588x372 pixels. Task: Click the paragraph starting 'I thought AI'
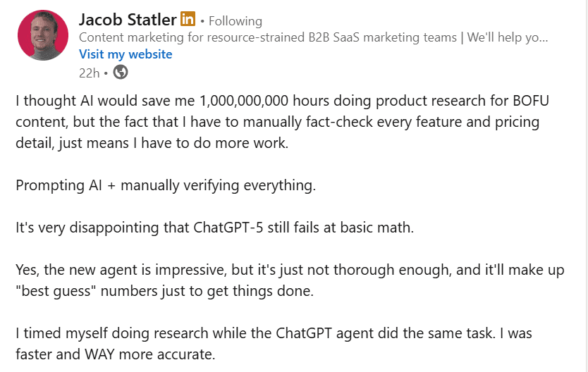(282, 122)
